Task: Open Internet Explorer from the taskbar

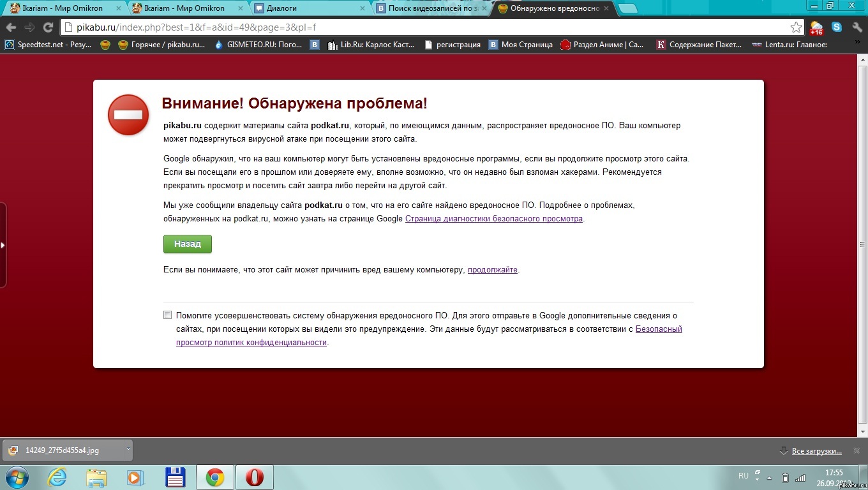Action: [x=59, y=477]
